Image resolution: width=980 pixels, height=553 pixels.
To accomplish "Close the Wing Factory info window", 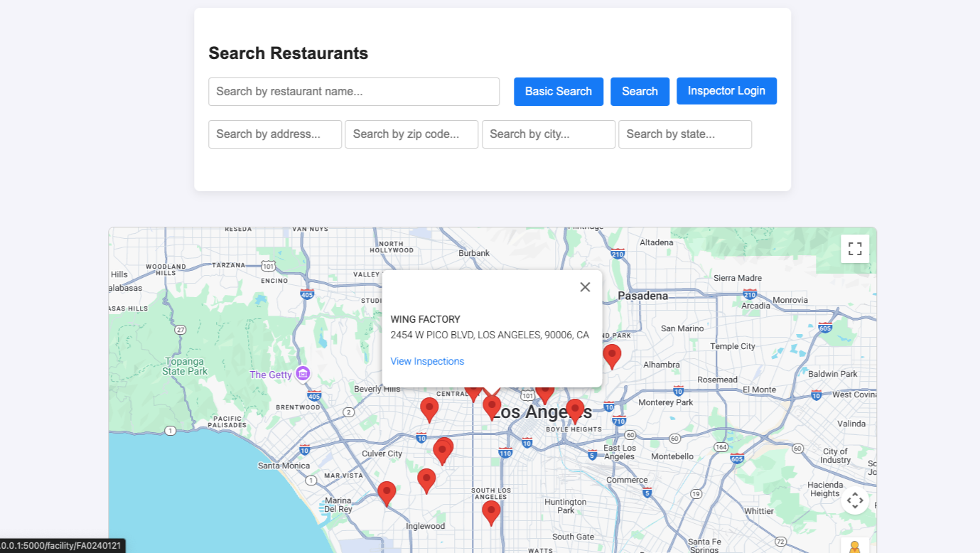I will click(x=585, y=287).
